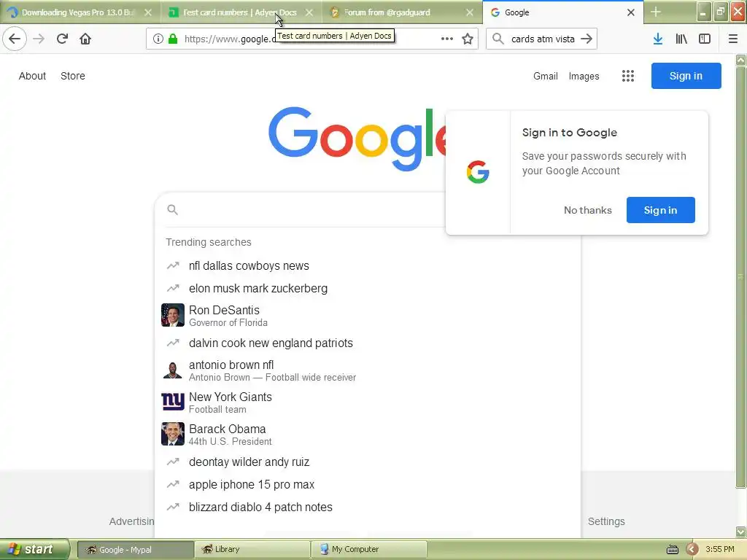Image resolution: width=747 pixels, height=560 pixels.
Task: Close the Google tab
Action: click(x=631, y=12)
